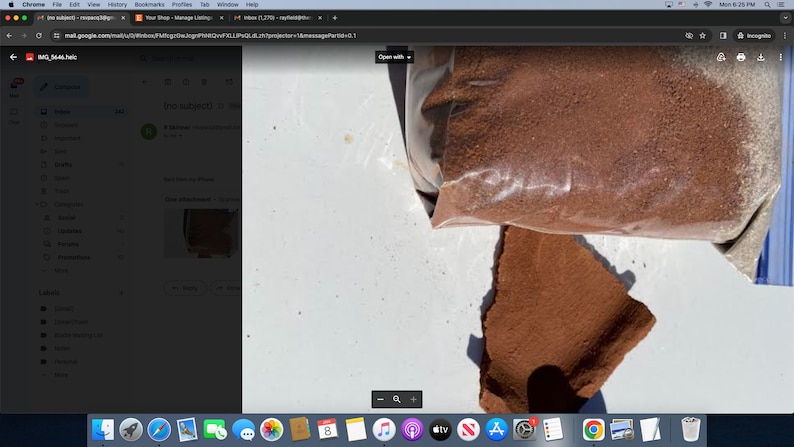The image size is (794, 447).
Task: Reload the current page
Action: click(x=38, y=35)
